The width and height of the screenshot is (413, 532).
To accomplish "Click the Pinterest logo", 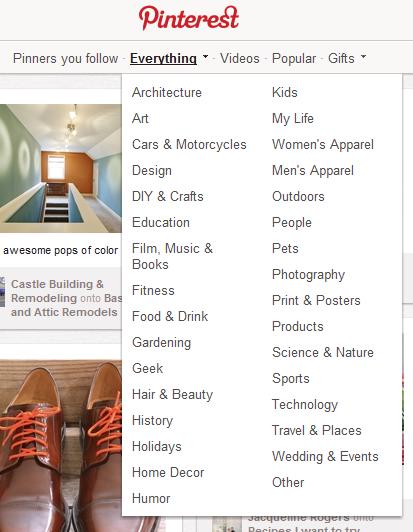I will point(189,18).
